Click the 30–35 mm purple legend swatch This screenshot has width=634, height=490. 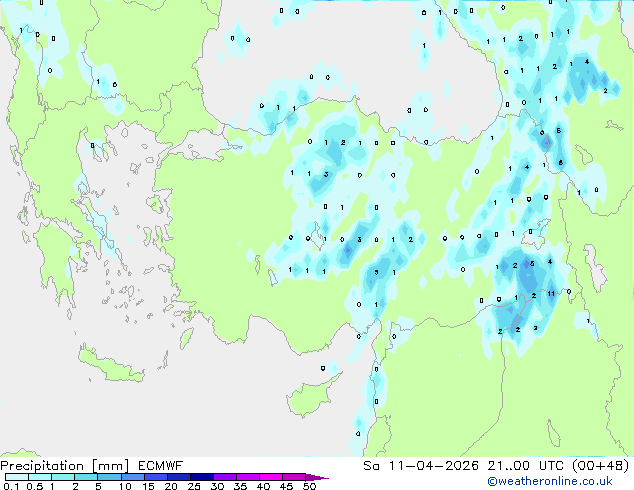pyautogui.click(x=224, y=477)
